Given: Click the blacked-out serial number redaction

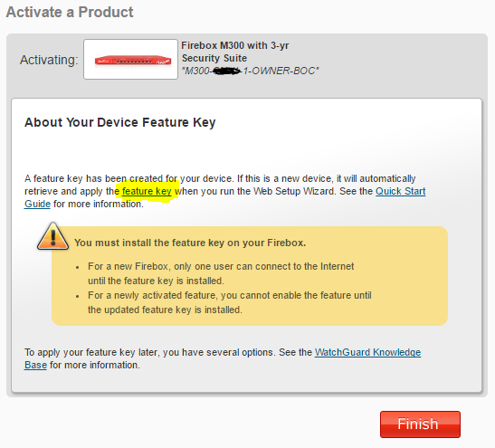Looking at the screenshot, I should [x=226, y=71].
